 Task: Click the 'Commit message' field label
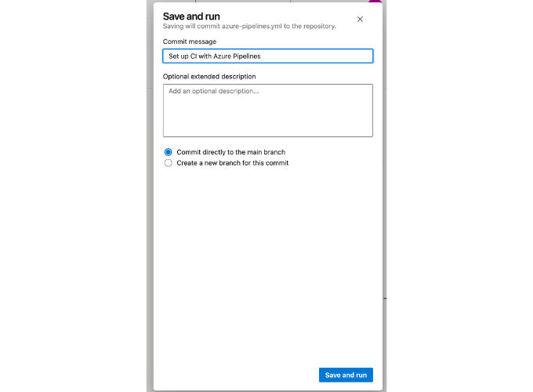pos(190,42)
